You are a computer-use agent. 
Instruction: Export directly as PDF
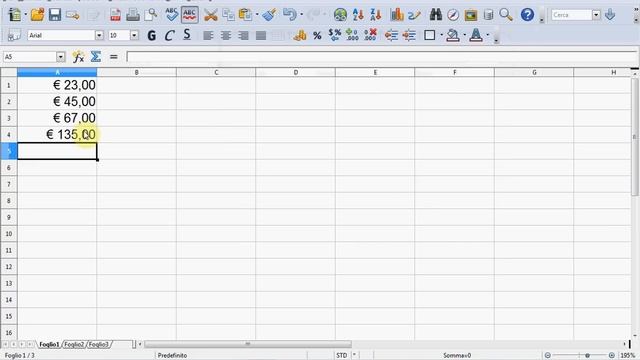coord(115,15)
